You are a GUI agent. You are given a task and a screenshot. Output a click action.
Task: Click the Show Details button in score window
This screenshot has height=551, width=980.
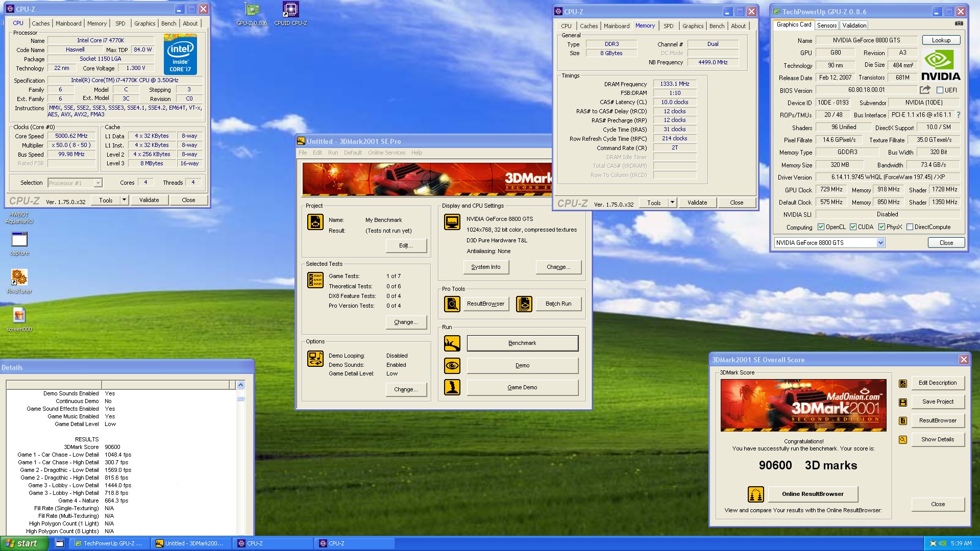(938, 440)
